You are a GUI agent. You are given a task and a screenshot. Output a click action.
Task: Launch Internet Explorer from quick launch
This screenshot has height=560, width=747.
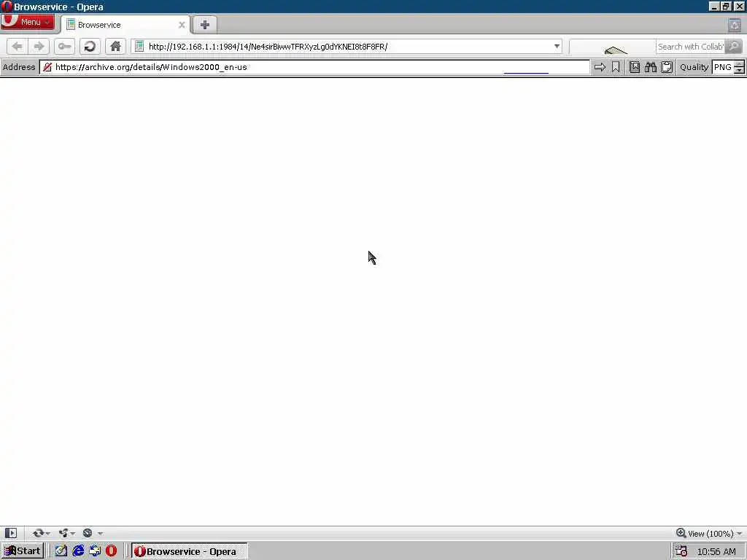[x=78, y=551]
